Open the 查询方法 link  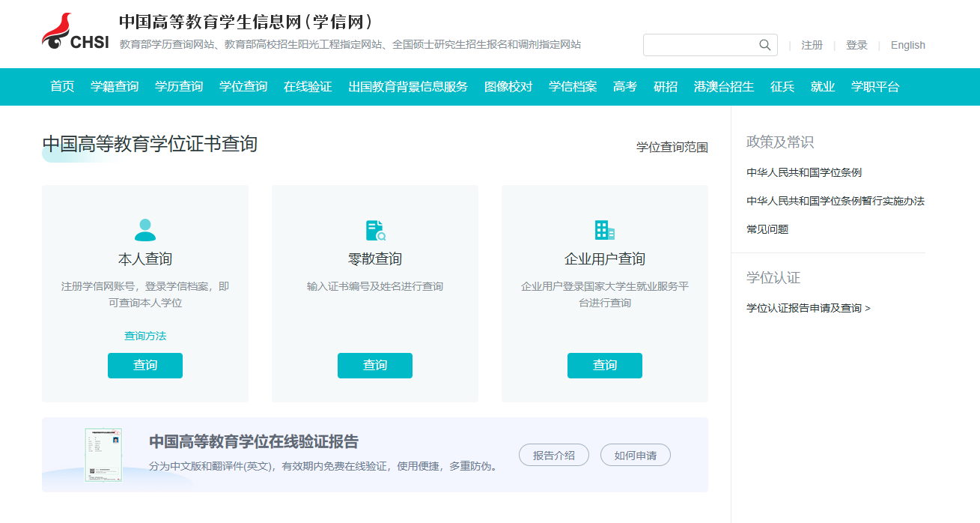[144, 335]
